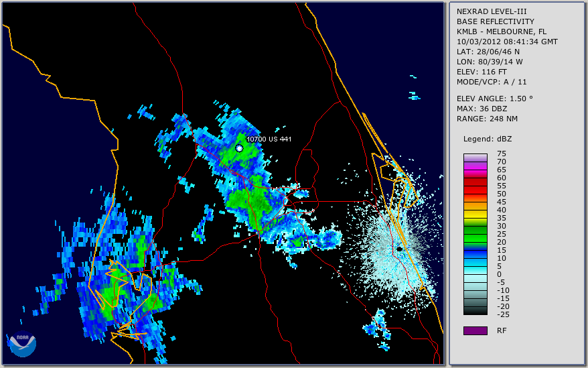Click the location marker at 10700 US 441
588x368 pixels.
(x=239, y=148)
